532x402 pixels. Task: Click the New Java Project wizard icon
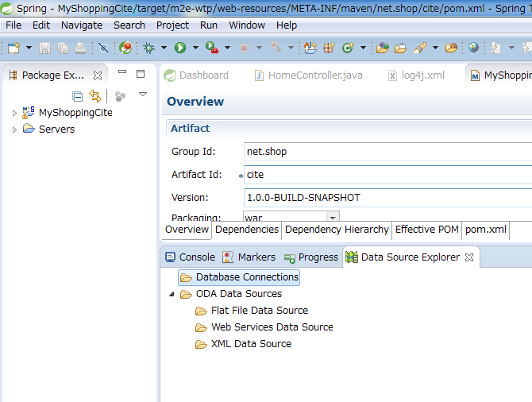pos(310,48)
